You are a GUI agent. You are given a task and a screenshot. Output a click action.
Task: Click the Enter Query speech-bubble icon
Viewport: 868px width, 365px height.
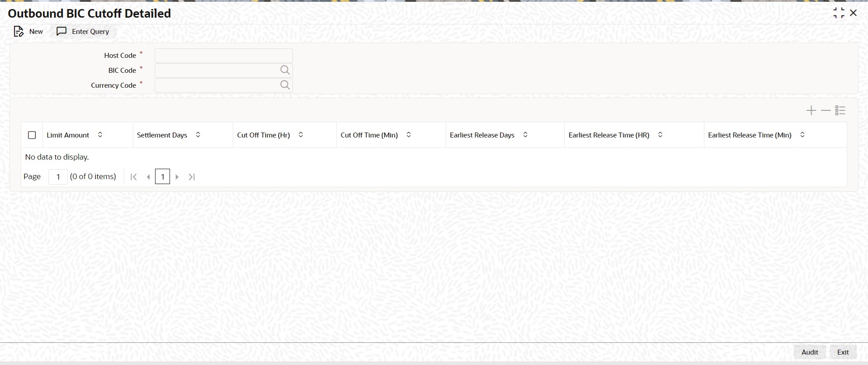(x=61, y=31)
